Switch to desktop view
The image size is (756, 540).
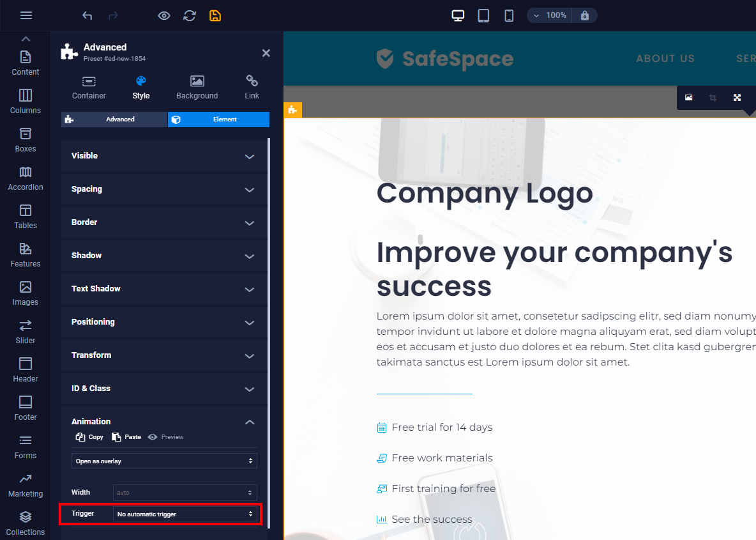click(458, 15)
